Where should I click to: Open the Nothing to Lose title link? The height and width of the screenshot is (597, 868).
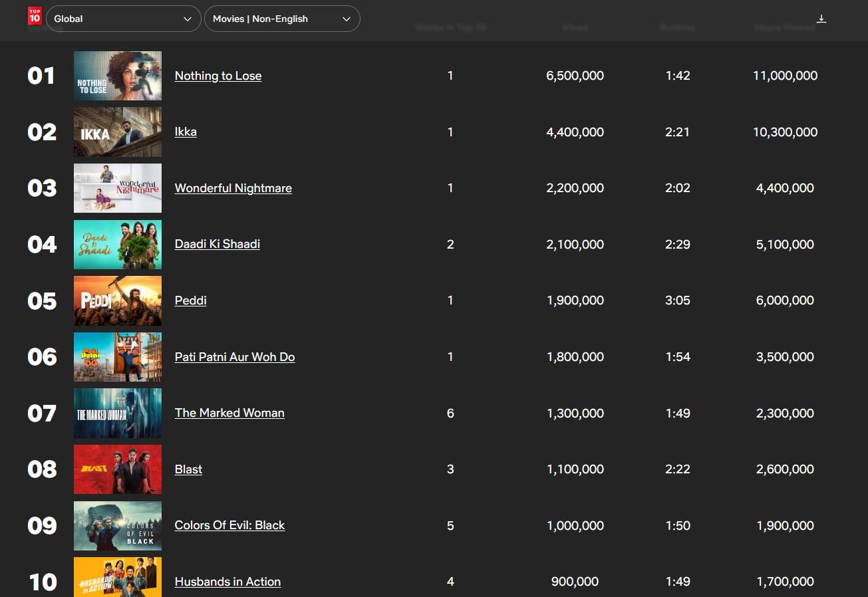pos(218,76)
